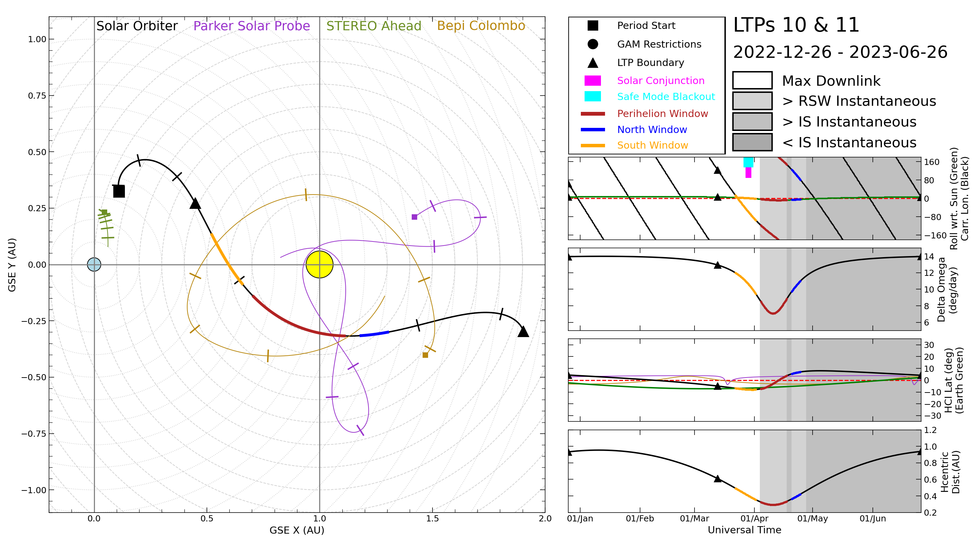Click the 'GSE Y (AU)' axis label

coord(12,265)
